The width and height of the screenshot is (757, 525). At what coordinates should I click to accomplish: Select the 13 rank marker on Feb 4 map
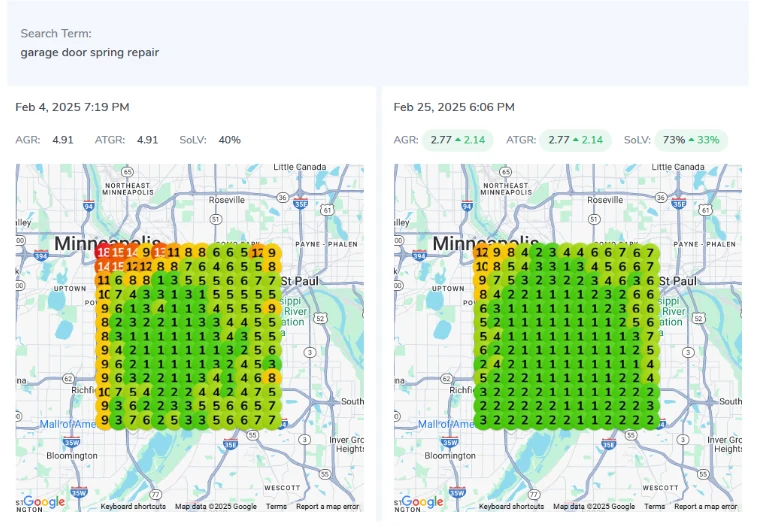(160, 253)
